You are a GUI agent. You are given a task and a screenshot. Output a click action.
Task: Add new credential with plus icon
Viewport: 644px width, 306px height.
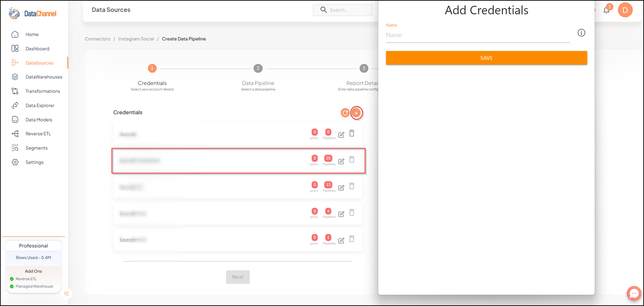356,113
